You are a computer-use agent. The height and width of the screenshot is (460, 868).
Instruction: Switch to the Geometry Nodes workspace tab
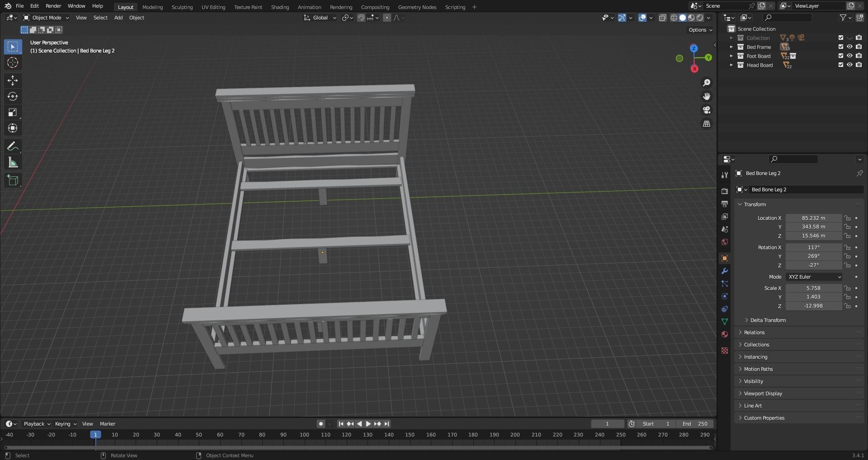pyautogui.click(x=417, y=7)
